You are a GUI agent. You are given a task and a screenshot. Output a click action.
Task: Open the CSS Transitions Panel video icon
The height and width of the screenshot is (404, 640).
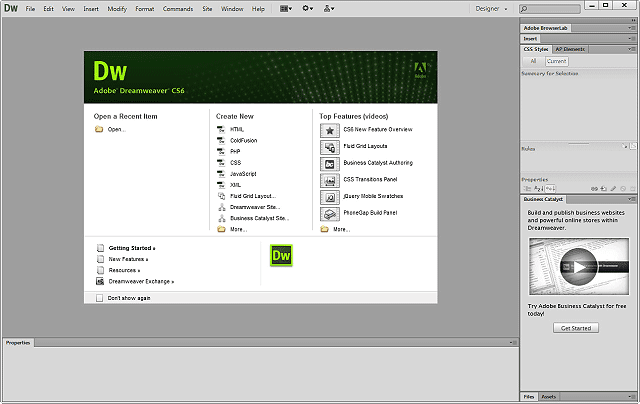tap(330, 181)
